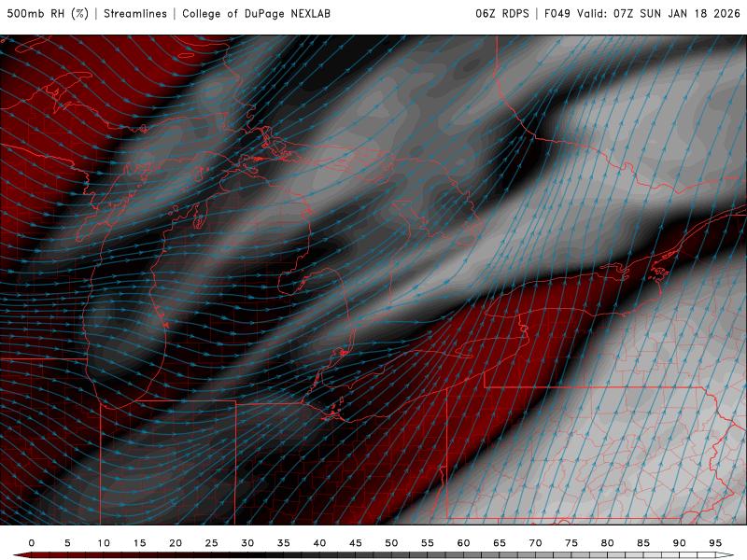Click the '85' label on color scale
Image resolution: width=747 pixels, height=560 pixels.
pos(643,543)
